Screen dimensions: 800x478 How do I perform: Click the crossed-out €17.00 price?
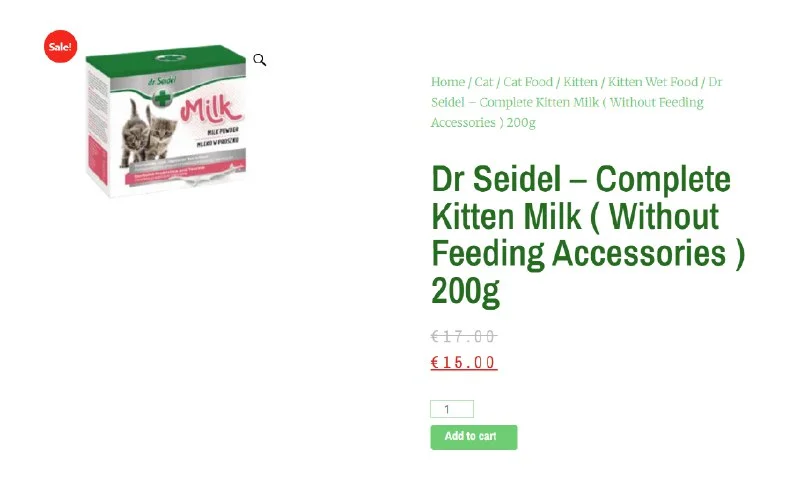point(463,336)
